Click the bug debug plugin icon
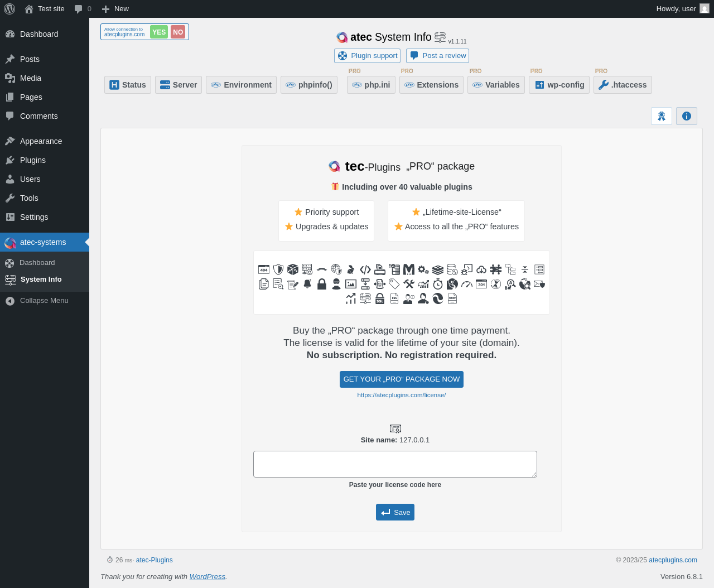This screenshot has width=714, height=588. tap(467, 269)
